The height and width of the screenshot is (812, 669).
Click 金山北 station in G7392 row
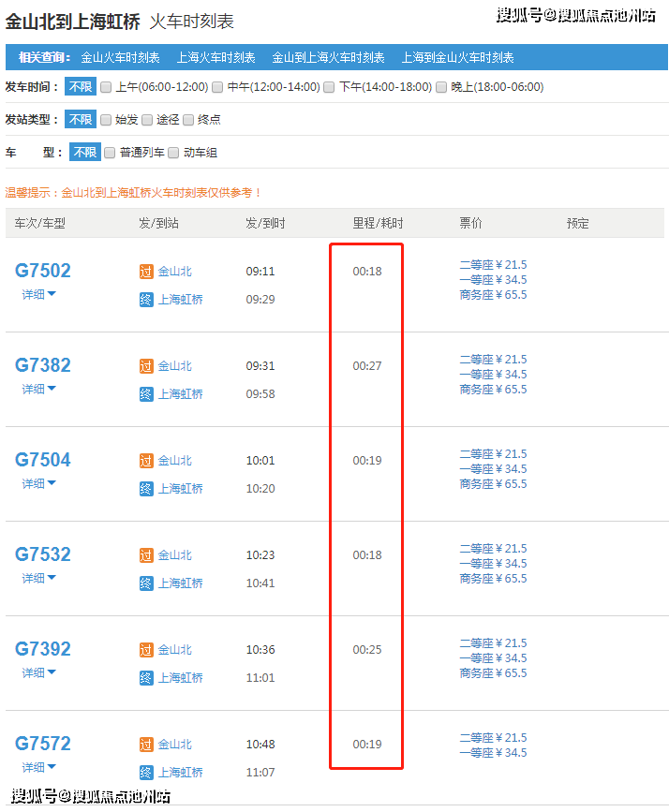[x=174, y=650]
